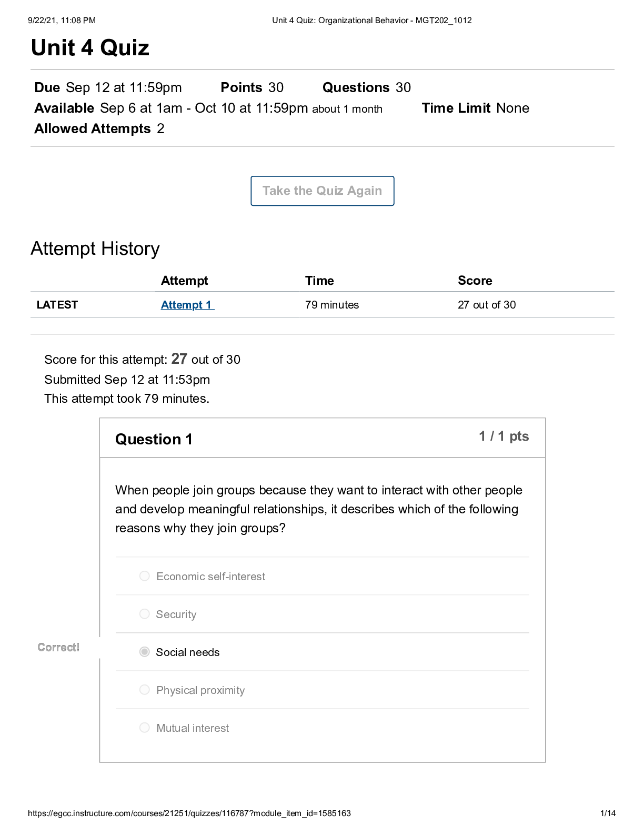Click the Question 1 header title
This screenshot has height=834, width=644.
click(x=154, y=439)
